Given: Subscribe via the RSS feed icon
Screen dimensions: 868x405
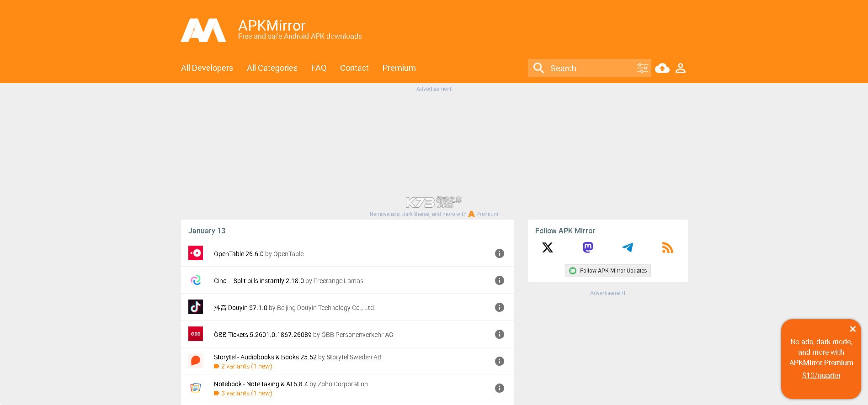Looking at the screenshot, I should (x=667, y=247).
